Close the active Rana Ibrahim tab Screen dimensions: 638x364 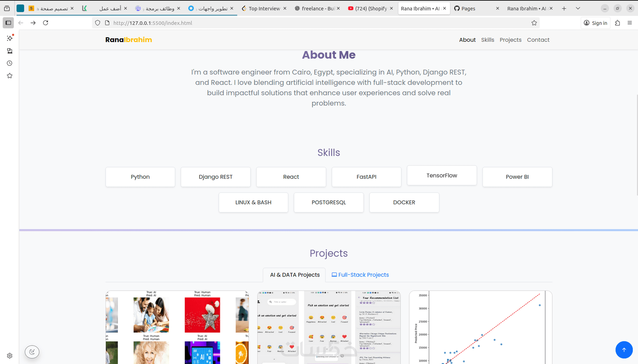444,8
